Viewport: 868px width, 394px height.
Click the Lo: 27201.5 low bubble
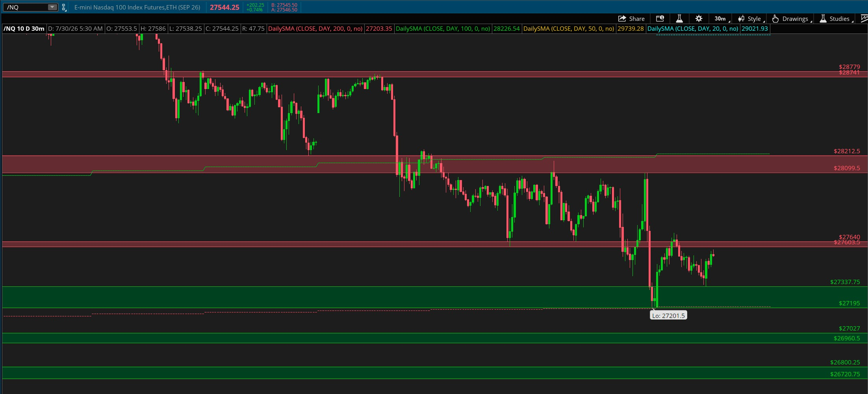click(x=668, y=315)
